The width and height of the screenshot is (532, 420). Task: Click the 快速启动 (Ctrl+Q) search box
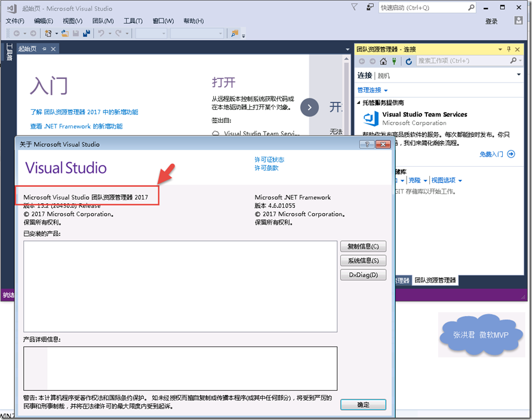click(427, 8)
